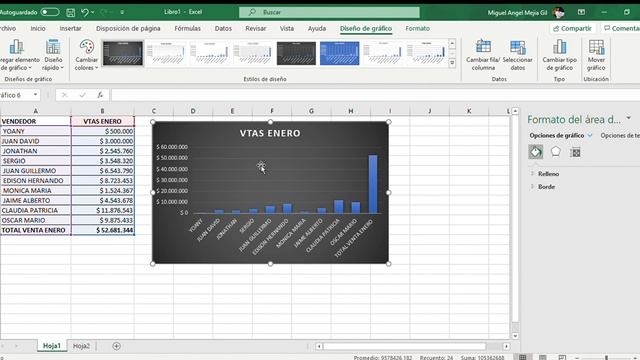Open the Datos ribbon tab

pos(223,29)
